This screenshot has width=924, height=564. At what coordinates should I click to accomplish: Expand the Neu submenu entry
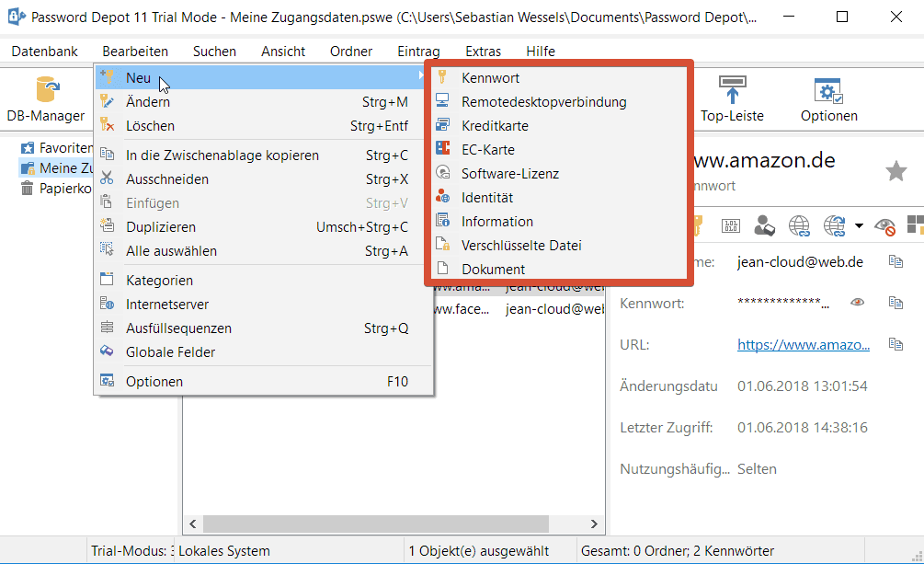[x=260, y=77]
